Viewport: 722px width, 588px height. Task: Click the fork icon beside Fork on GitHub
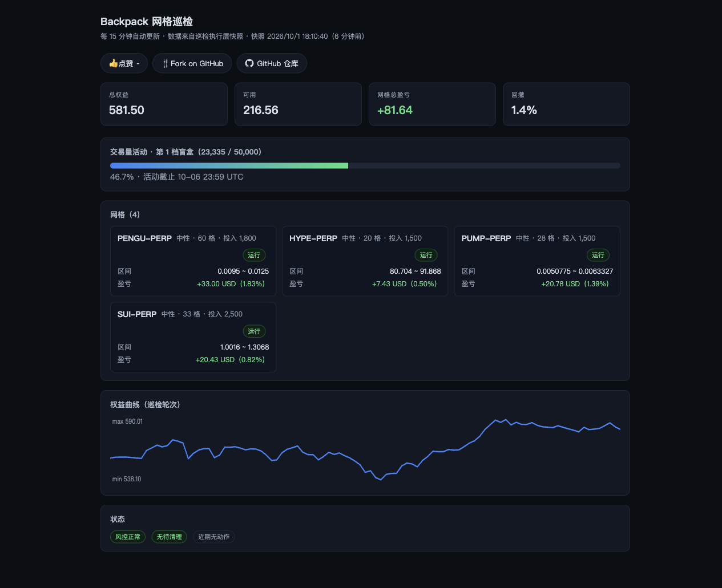165,63
